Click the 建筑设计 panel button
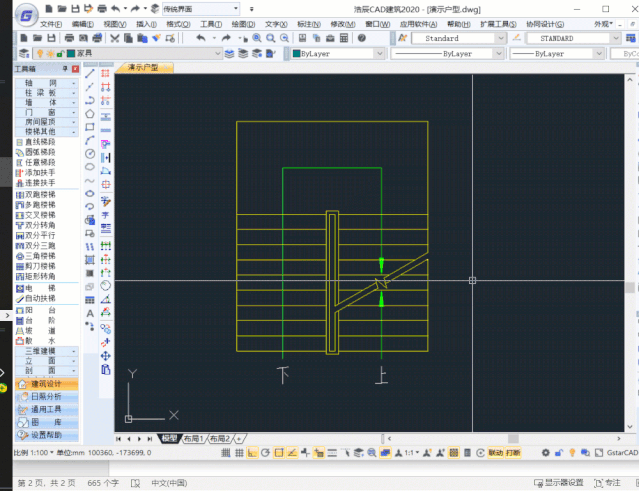 click(46, 384)
